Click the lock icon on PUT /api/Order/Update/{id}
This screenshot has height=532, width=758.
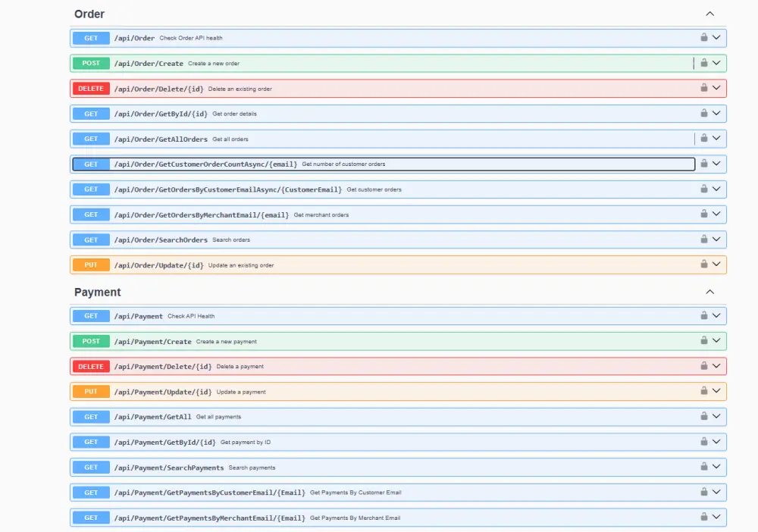coord(704,264)
